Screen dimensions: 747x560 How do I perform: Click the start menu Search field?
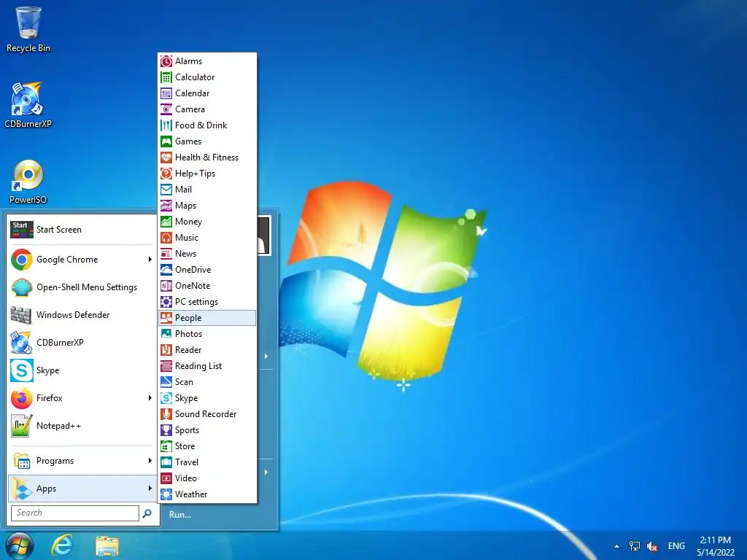coord(75,513)
